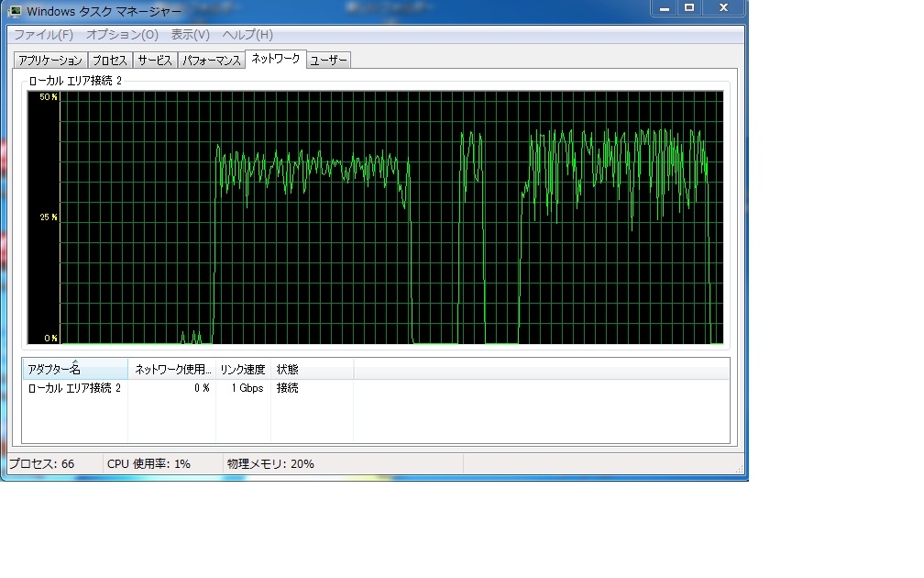The height and width of the screenshot is (578, 924).
Task: Click the 0 % network usage cell
Action: (202, 388)
